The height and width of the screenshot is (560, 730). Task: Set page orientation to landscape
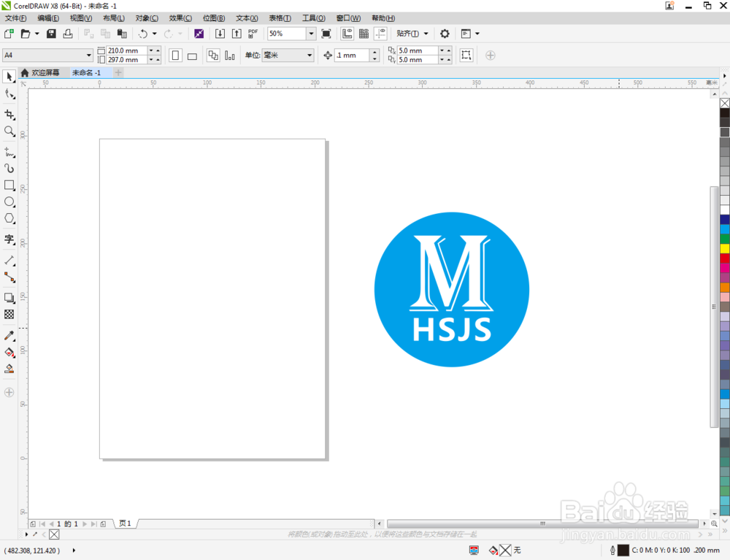[x=192, y=55]
